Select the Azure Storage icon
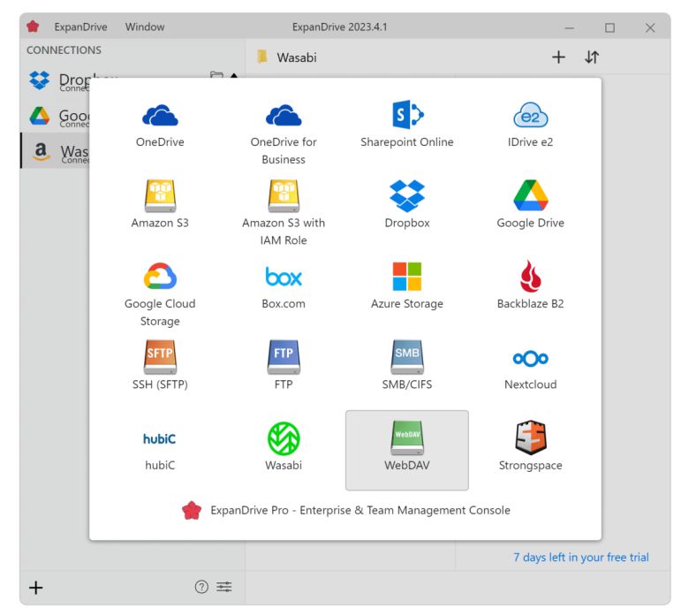The width and height of the screenshot is (689, 616). point(406,277)
